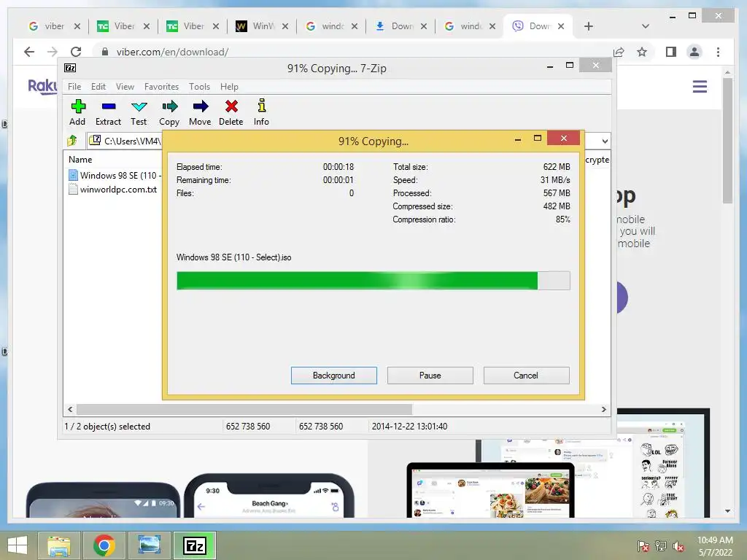
Task: Open the photo viewer app in taskbar
Action: tap(149, 545)
